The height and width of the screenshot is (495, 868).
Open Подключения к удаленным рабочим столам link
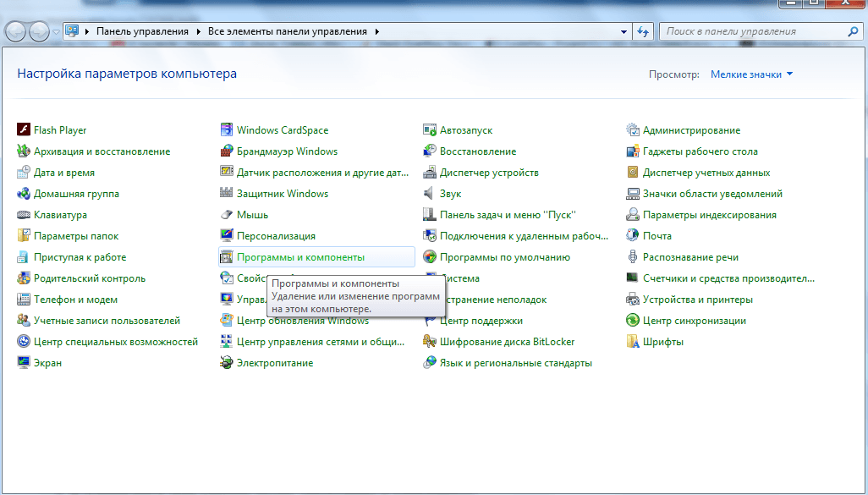pos(524,236)
